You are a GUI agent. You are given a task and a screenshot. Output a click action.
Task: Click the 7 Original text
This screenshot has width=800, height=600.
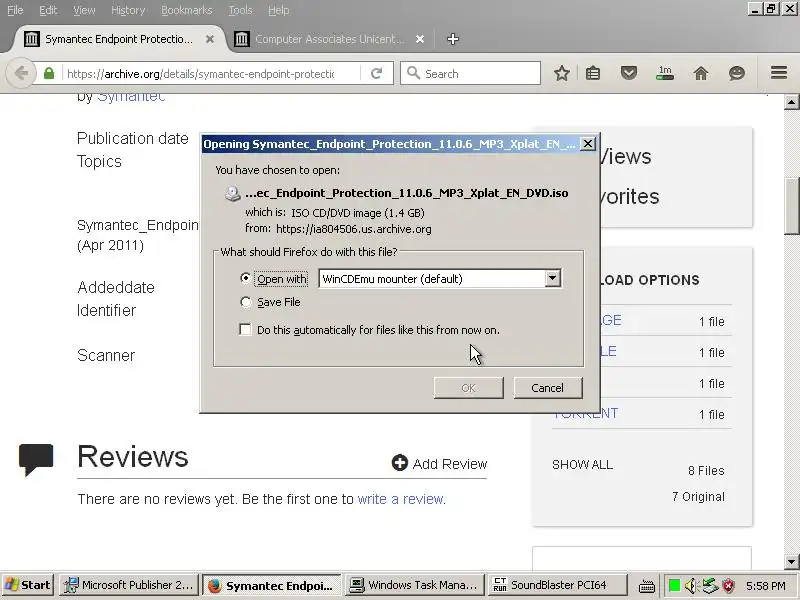coord(698,496)
